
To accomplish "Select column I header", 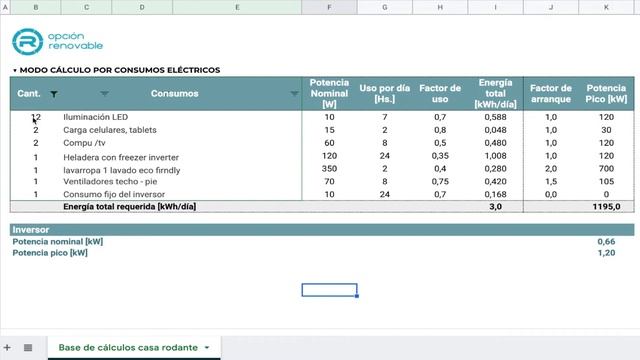I will coord(496,7).
